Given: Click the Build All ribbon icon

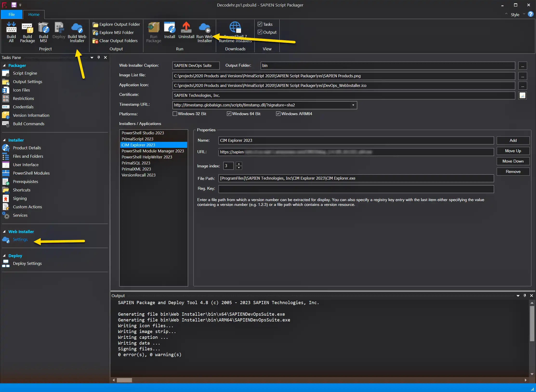Looking at the screenshot, I should point(11,32).
